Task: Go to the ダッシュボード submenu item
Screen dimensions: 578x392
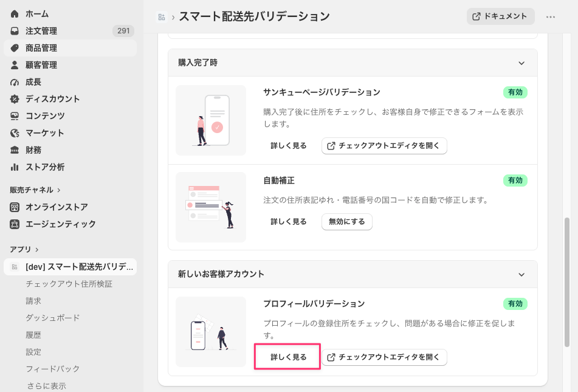Action: pyautogui.click(x=53, y=318)
